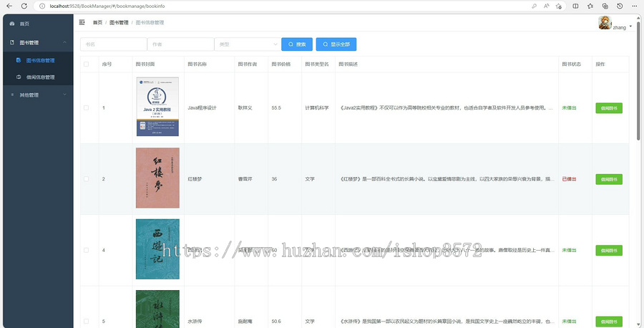Screen dimensions: 644x328
Task: Click 其他管理 icon in sidebar
Action: [12, 95]
